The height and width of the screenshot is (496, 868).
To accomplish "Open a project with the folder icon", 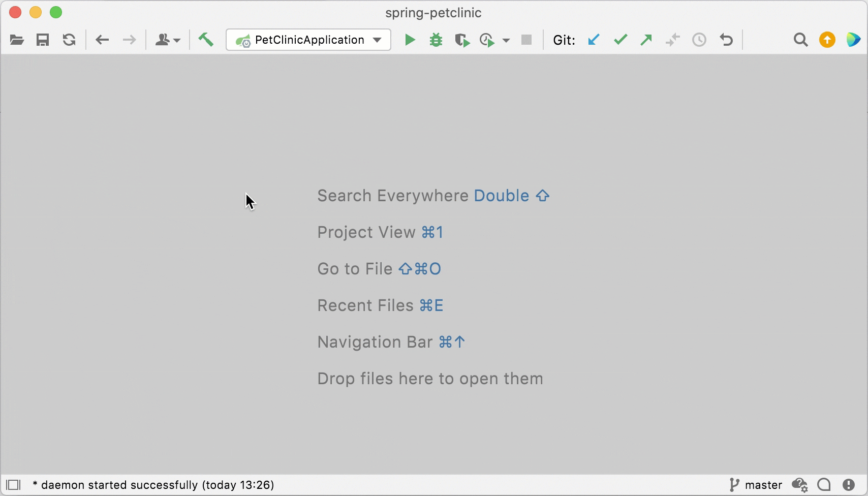I will [17, 40].
